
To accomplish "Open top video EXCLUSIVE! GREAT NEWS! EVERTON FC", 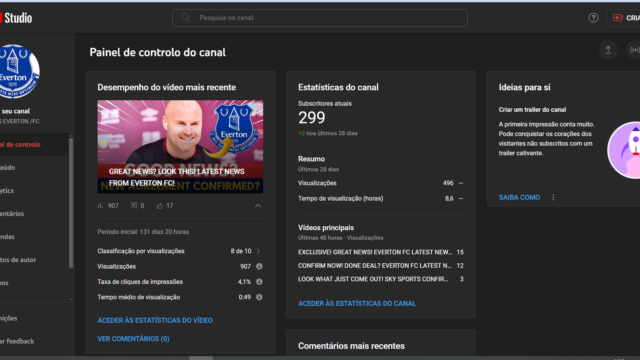I will coord(375,252).
